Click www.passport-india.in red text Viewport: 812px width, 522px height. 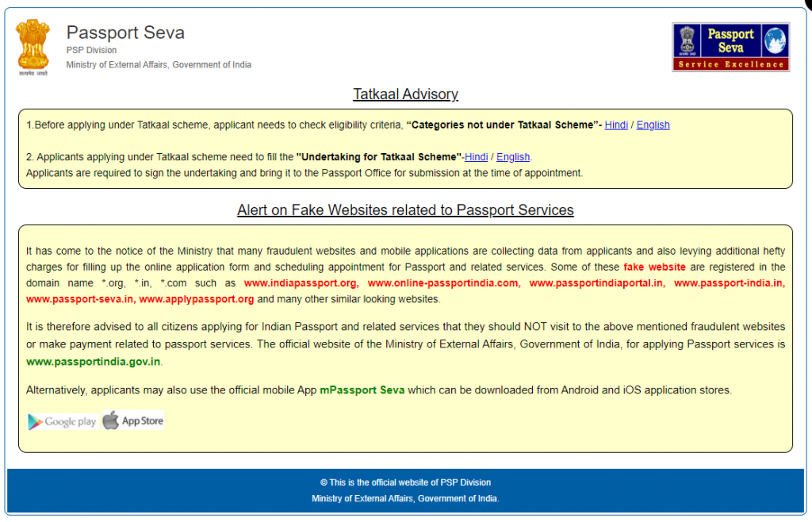coord(730,283)
